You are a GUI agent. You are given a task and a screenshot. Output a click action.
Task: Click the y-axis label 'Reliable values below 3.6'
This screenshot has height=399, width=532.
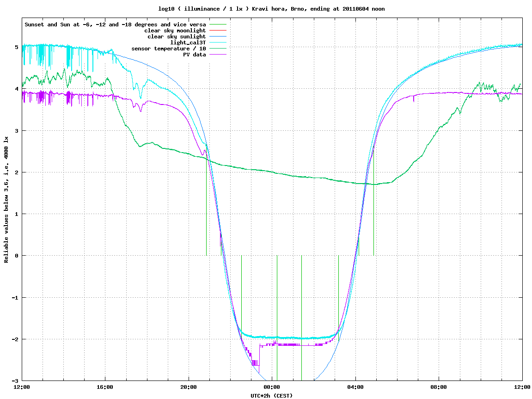6,200
